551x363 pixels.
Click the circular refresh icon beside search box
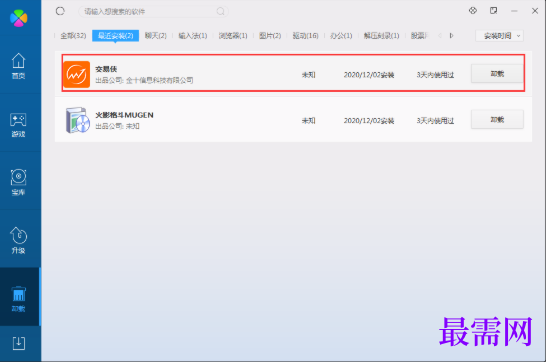(x=60, y=11)
